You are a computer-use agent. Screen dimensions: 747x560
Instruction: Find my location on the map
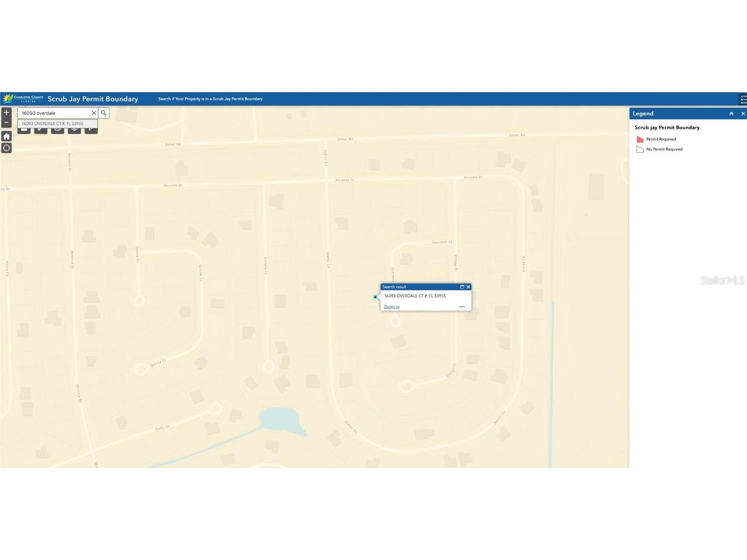pyautogui.click(x=6, y=148)
